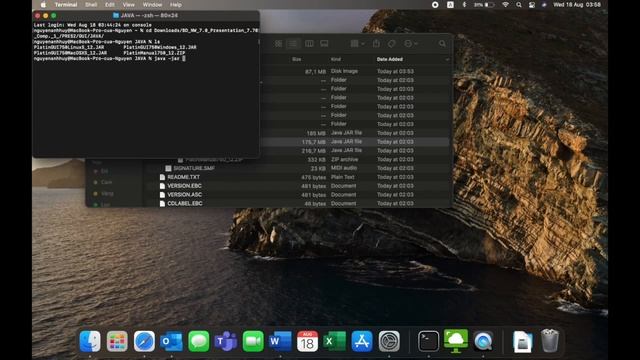
Task: Select the highlighted 175,7 MB JAR file row
Action: (356, 142)
